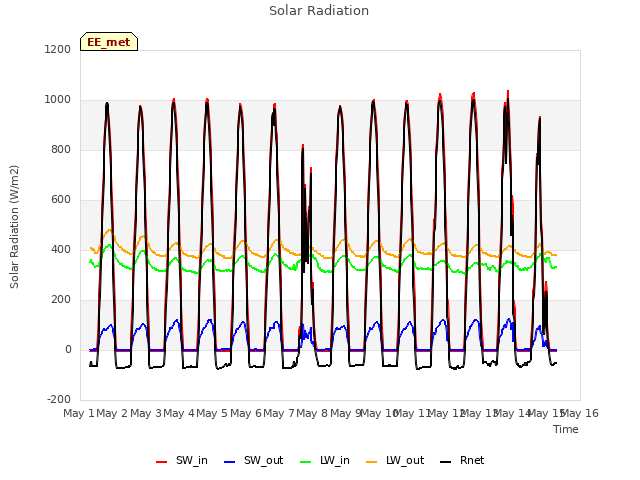
Task: Click the May 1 x-axis tick label
Action: tap(79, 414)
